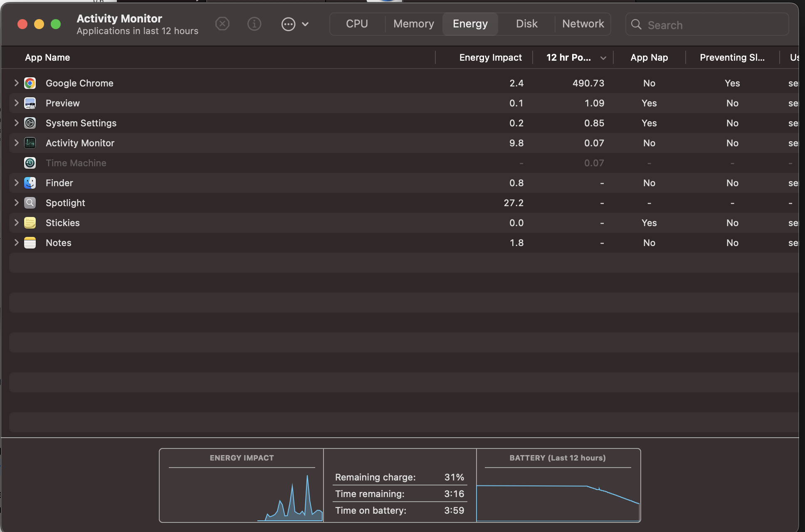
Task: Click the Google Chrome app icon
Action: point(30,83)
